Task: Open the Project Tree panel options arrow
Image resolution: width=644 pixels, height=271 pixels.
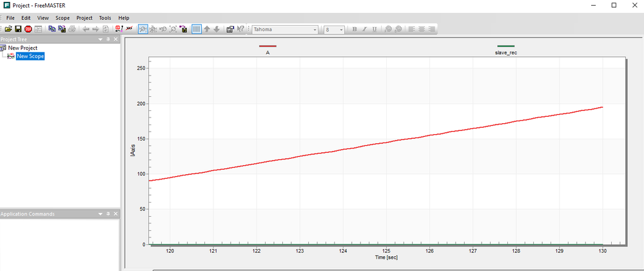Action: click(x=101, y=39)
